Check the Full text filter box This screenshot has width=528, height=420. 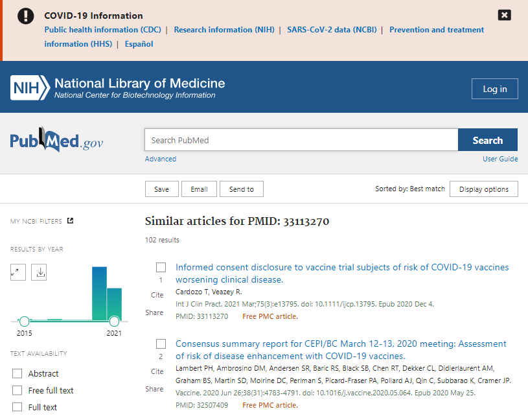coord(17,407)
